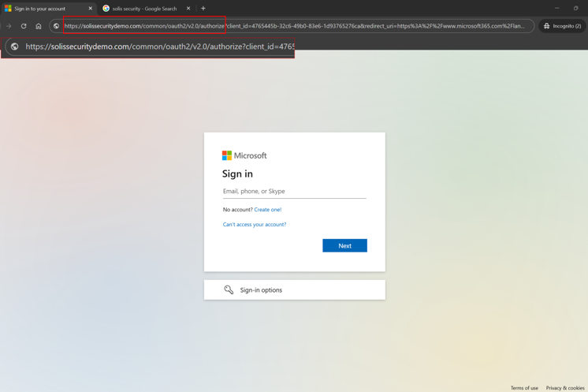Open the browser home page

pyautogui.click(x=39, y=26)
